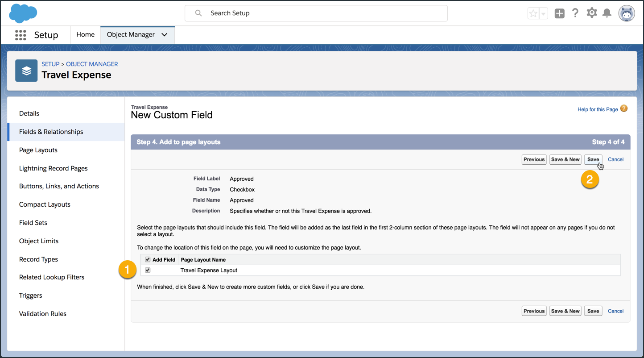Toggle the Add Field header checkbox
This screenshot has height=358, width=644.
point(148,259)
